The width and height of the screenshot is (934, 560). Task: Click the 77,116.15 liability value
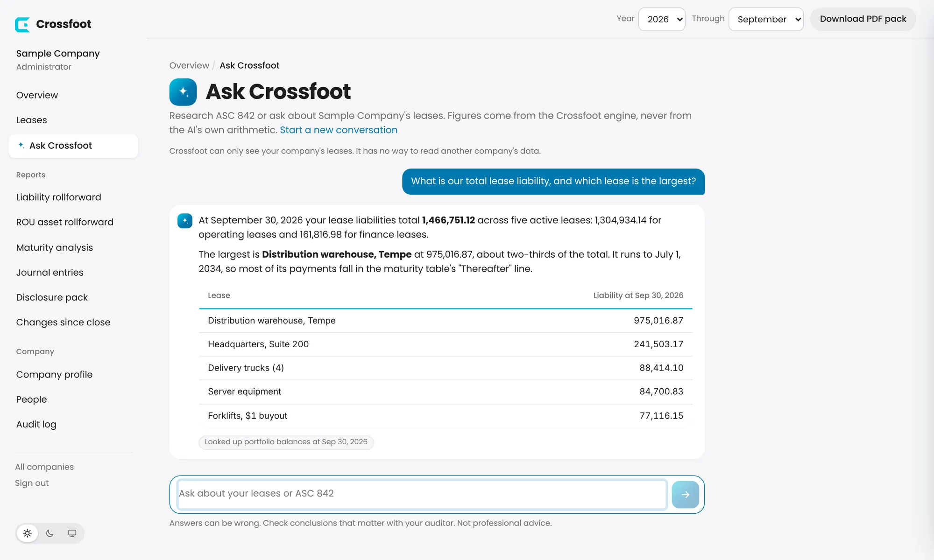(x=661, y=416)
